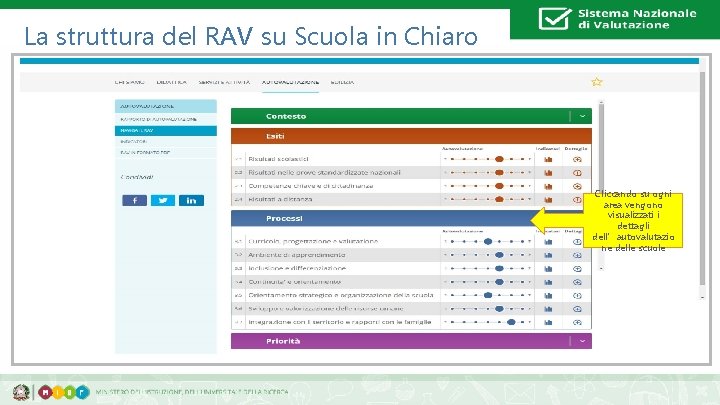The width and height of the screenshot is (720, 405).
Task: Collapse the Esiti section header
Action: (411, 136)
